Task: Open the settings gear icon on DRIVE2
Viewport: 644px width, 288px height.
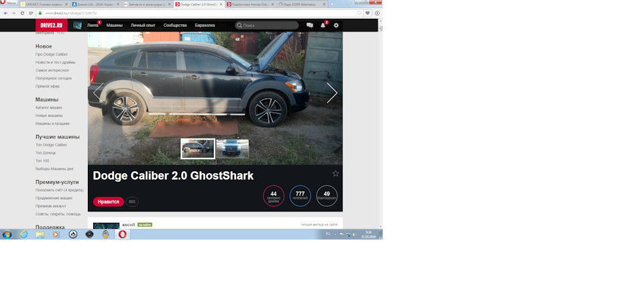Action: [336, 26]
